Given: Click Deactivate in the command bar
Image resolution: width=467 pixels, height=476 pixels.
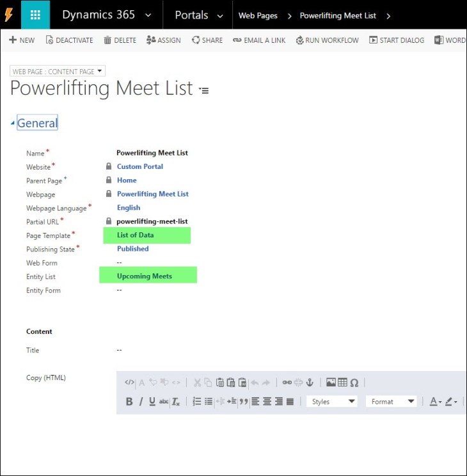Looking at the screenshot, I should [x=69, y=40].
